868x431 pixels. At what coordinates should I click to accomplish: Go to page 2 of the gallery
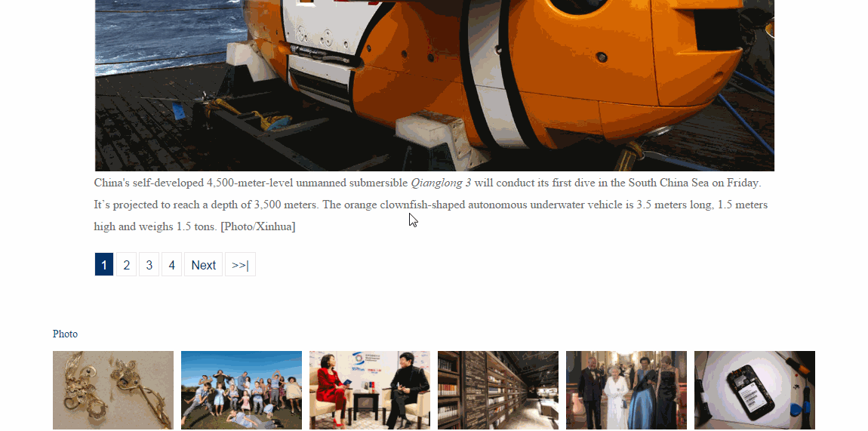click(x=126, y=265)
